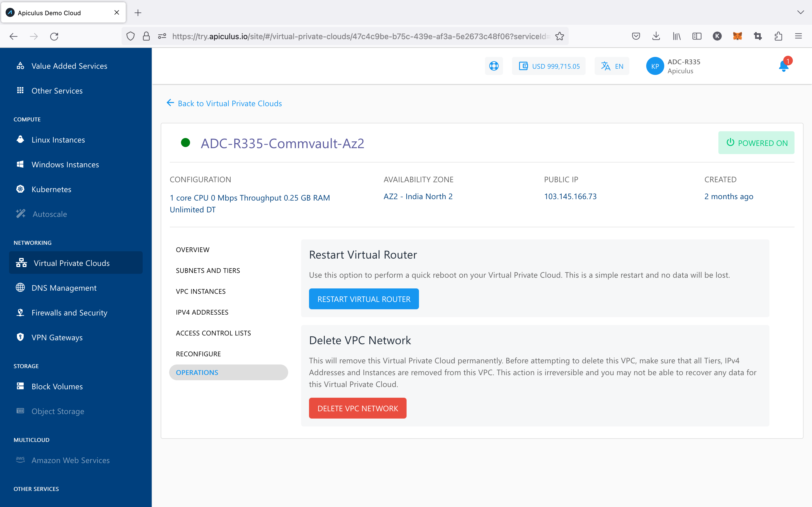The height and width of the screenshot is (507, 812).
Task: Click the Block Volumes sidebar icon
Action: [21, 386]
